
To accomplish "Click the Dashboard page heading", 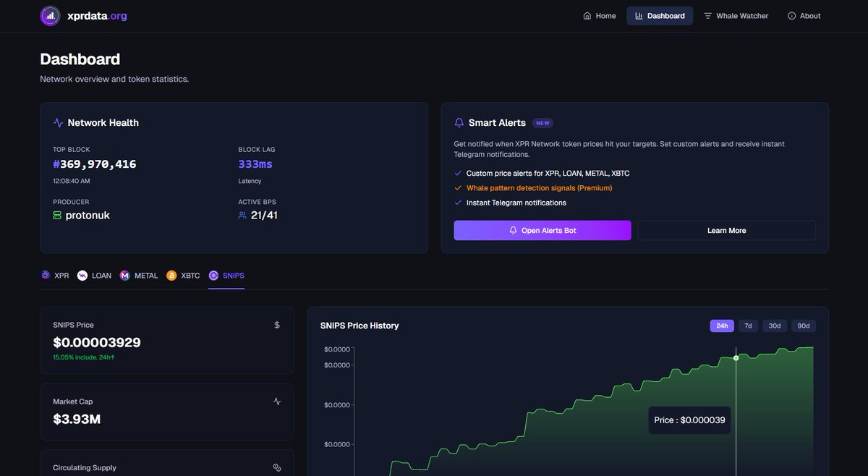I will pyautogui.click(x=80, y=59).
